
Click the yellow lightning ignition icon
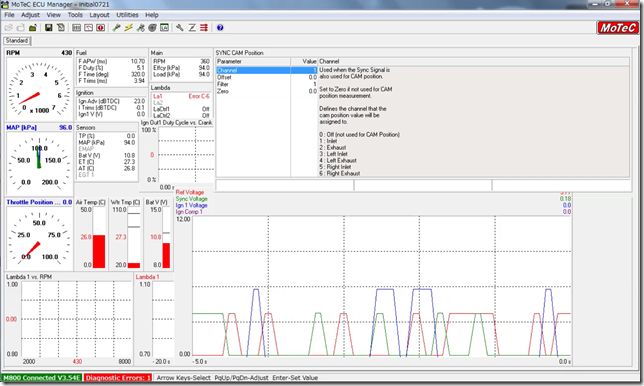(129, 28)
